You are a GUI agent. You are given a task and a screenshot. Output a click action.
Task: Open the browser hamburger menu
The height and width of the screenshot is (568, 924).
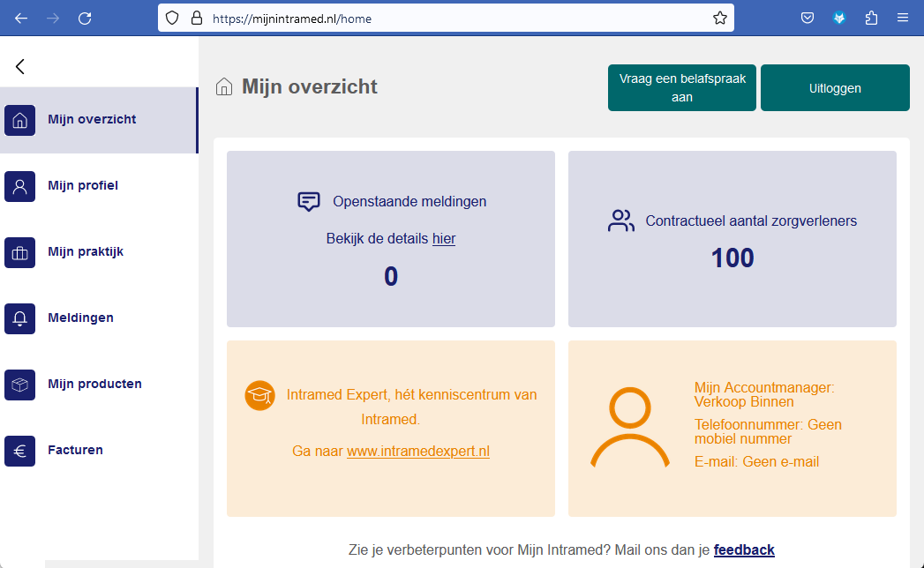point(903,19)
